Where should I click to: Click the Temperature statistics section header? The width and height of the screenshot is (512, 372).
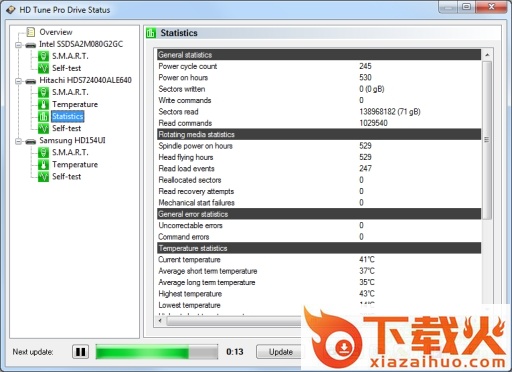pyautogui.click(x=319, y=248)
